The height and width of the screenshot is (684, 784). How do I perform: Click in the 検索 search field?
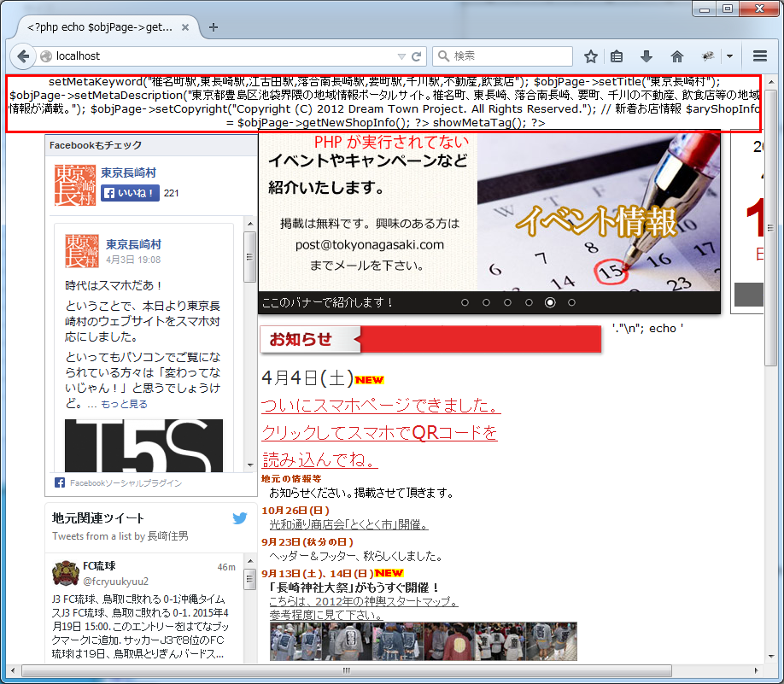[510, 56]
